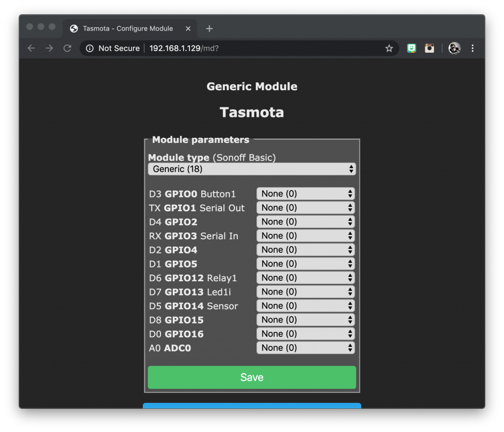Click the RX GPIO3 Serial In label
This screenshot has height=432, width=504.
193,236
